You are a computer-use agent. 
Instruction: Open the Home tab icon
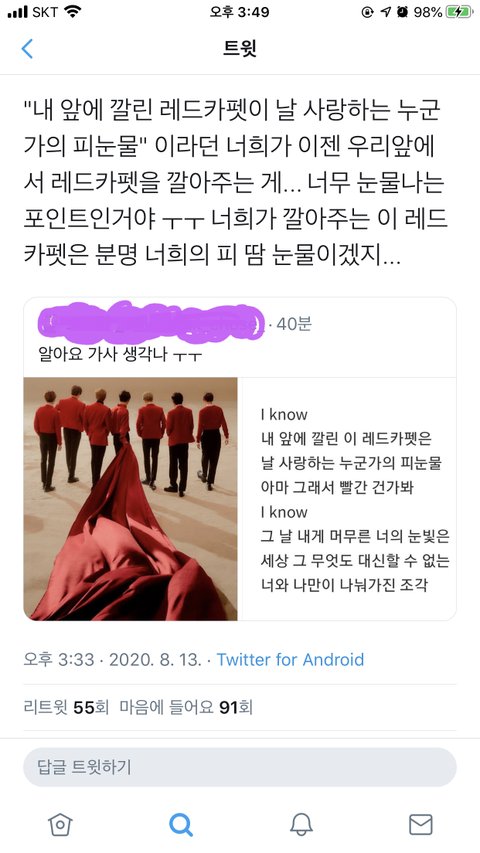60,824
